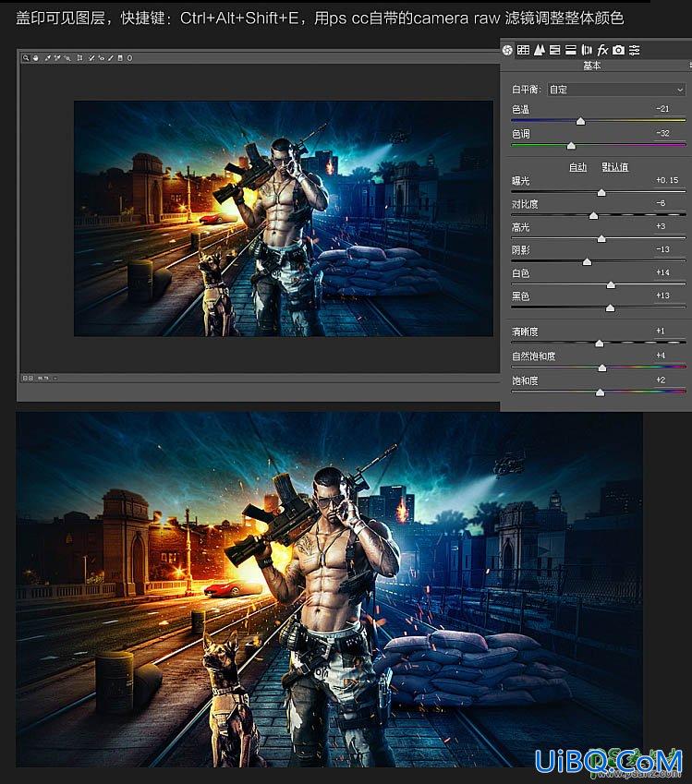692x784 pixels.
Task: Click the 曝光 exposure slider handle
Action: (x=601, y=192)
